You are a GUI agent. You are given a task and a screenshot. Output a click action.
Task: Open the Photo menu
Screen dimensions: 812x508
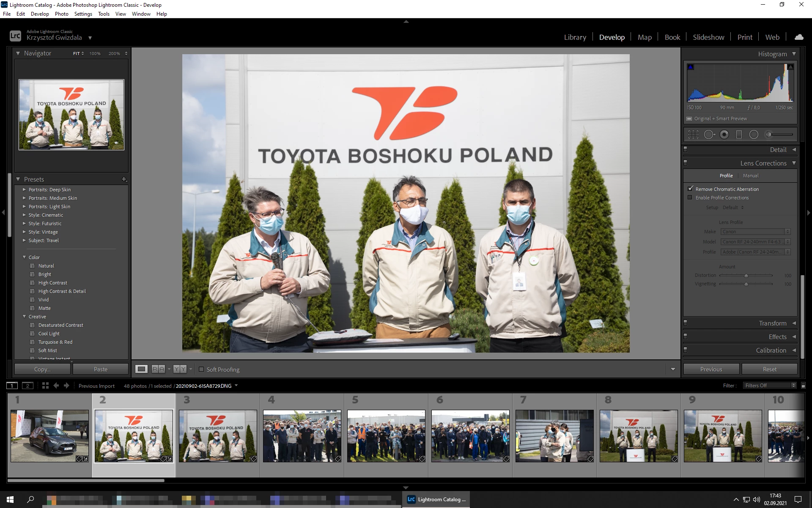[x=61, y=14]
